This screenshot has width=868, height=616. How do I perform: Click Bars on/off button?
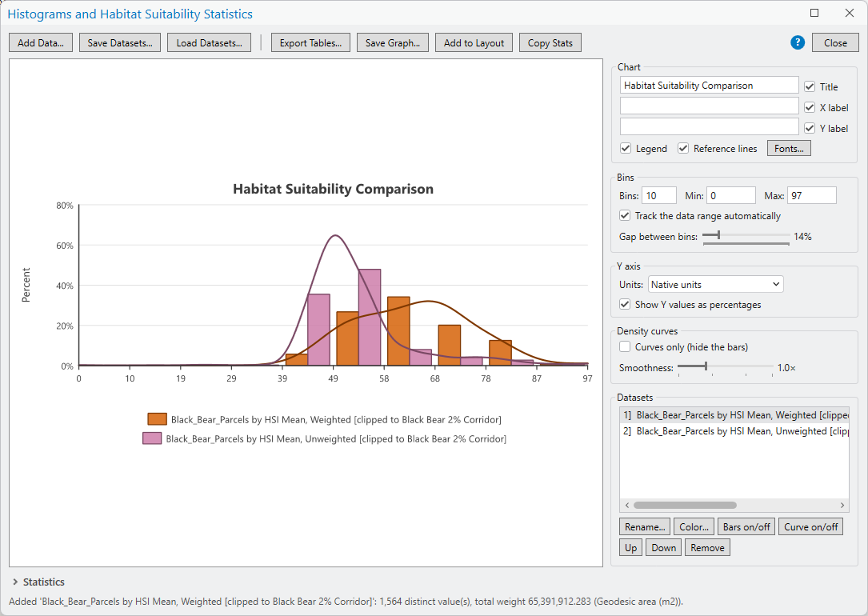click(x=746, y=527)
